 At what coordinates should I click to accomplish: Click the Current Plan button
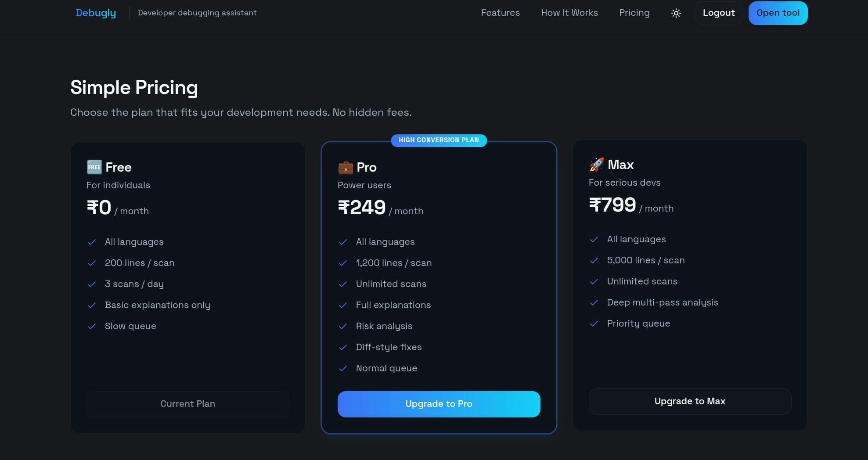coord(187,404)
